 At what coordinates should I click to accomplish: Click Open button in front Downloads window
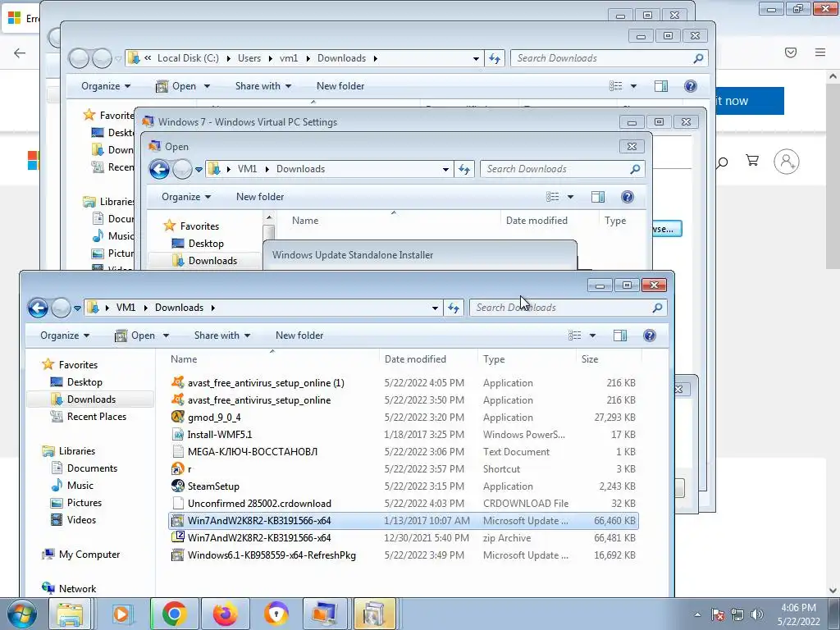click(x=136, y=336)
